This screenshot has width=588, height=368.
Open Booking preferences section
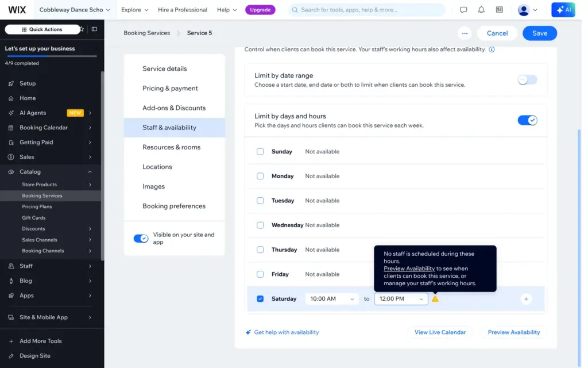[x=175, y=206]
